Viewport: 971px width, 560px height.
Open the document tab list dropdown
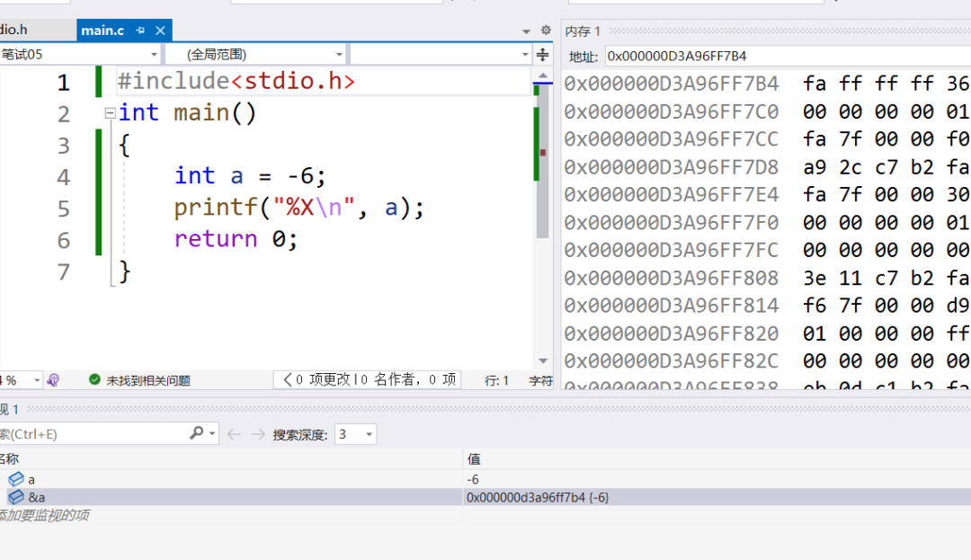[526, 31]
